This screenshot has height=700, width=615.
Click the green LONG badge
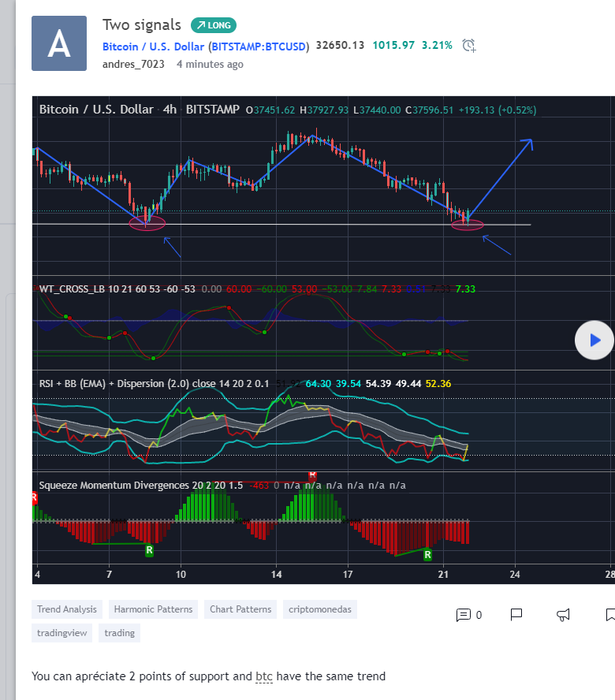213,26
